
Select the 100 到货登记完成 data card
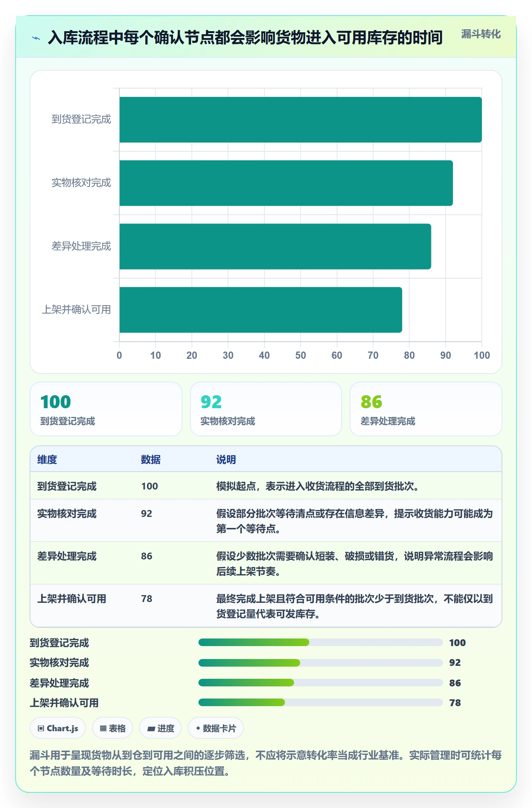pos(106,409)
